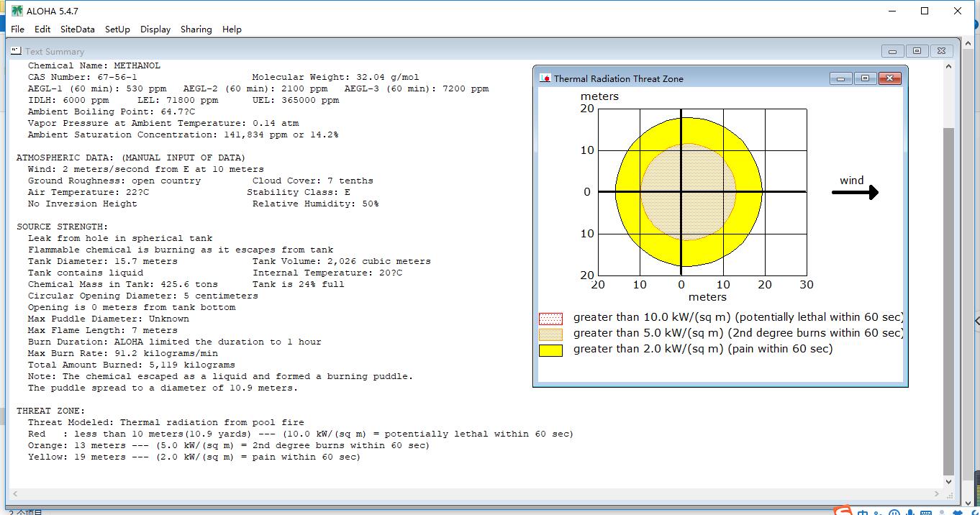The height and width of the screenshot is (515, 980).
Task: Close the Text Summary child window
Action: [x=942, y=51]
